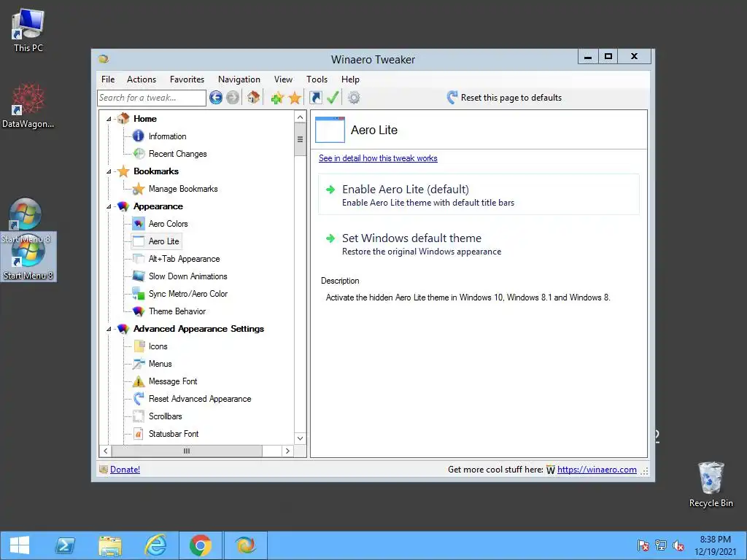Add this tweak to bookmarks with the green-plus star
Image resolution: width=747 pixels, height=560 pixels.
point(277,98)
